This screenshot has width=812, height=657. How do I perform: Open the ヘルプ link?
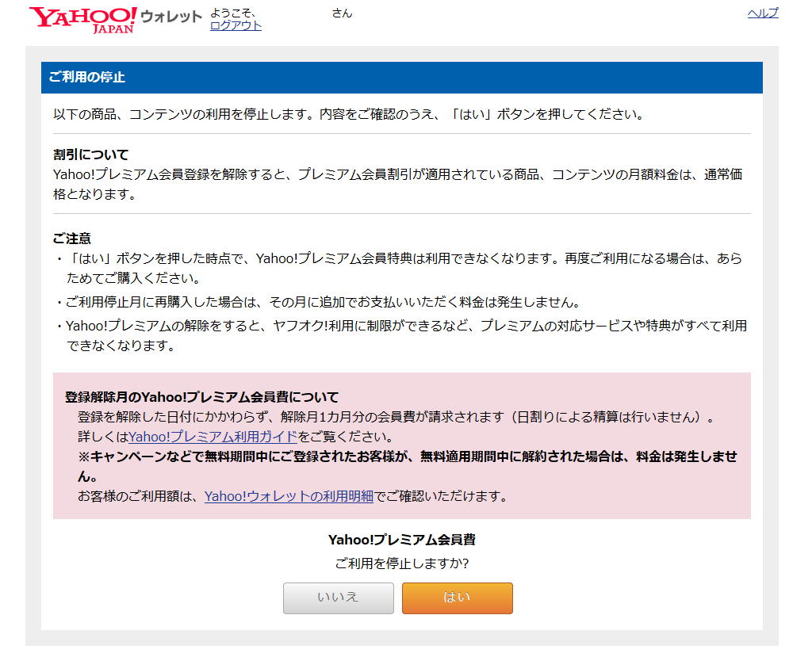pos(763,13)
